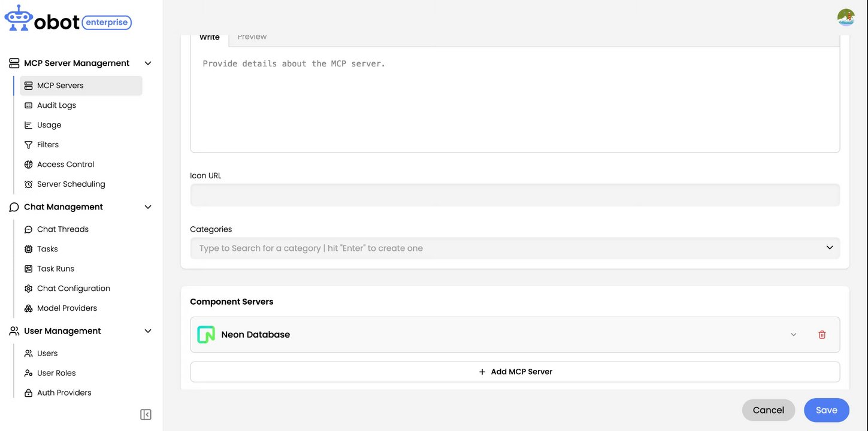The image size is (868, 431).
Task: Collapse the sidebar with the panel icon
Action: click(x=146, y=414)
